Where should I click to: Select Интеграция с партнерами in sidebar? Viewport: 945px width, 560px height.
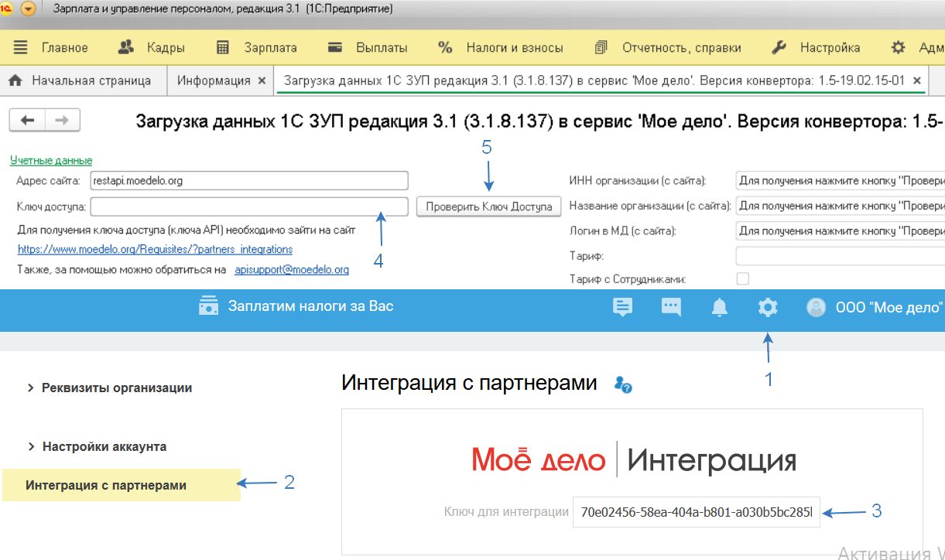(106, 486)
